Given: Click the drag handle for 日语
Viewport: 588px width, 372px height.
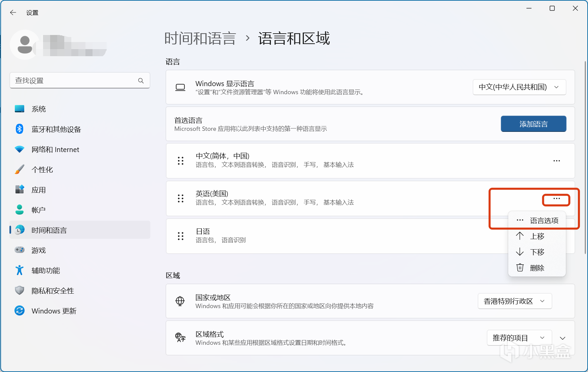Looking at the screenshot, I should click(x=181, y=236).
